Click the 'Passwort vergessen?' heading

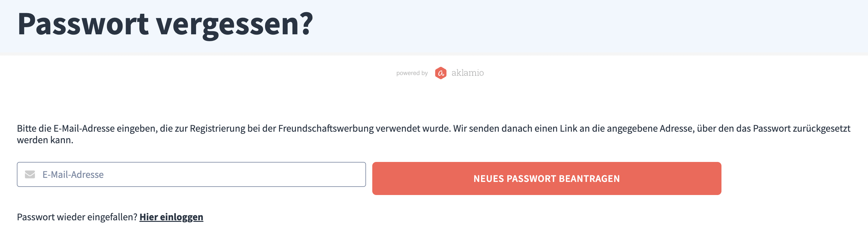(x=165, y=24)
